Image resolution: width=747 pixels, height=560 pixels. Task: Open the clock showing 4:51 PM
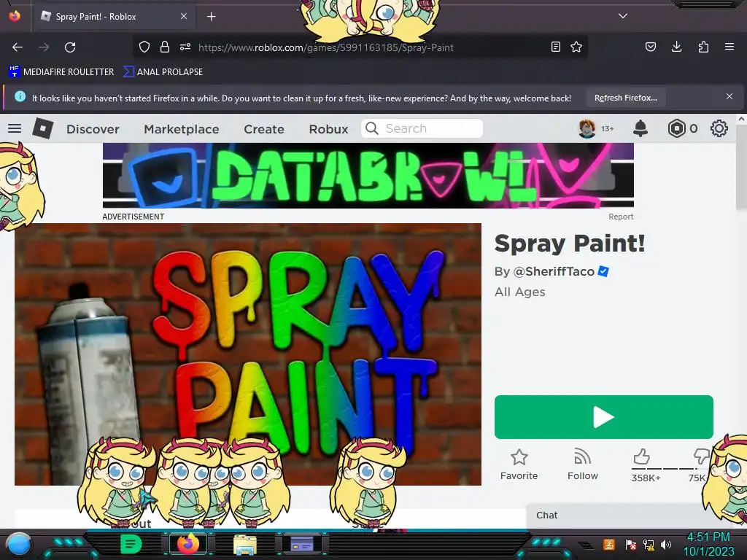click(x=708, y=544)
